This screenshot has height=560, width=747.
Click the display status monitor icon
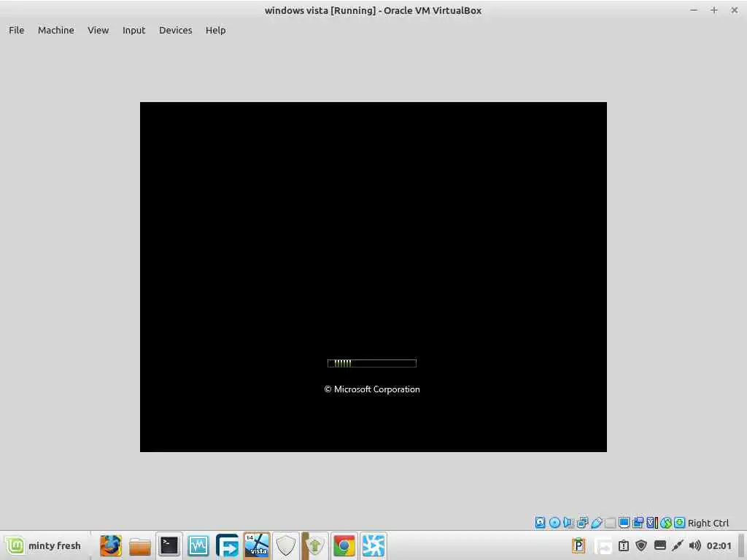[624, 522]
